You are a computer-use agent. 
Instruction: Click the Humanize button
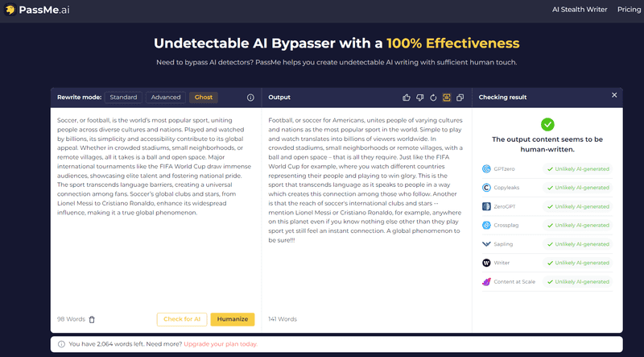coord(233,319)
